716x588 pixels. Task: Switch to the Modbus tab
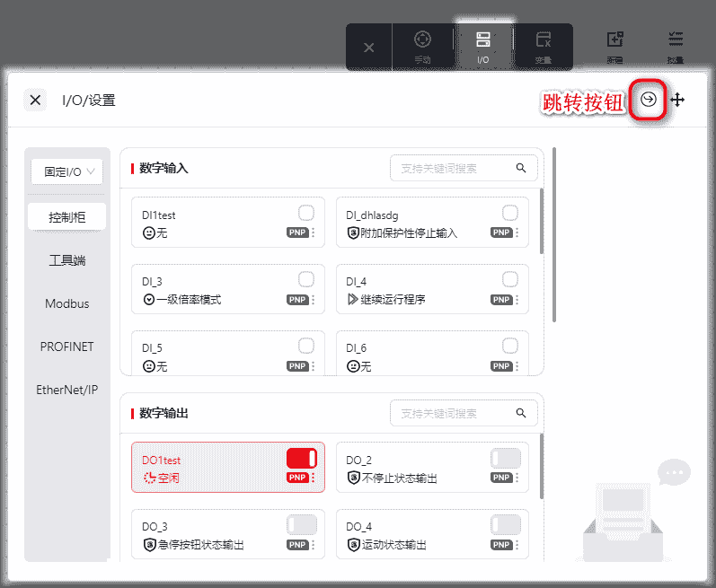click(x=67, y=303)
